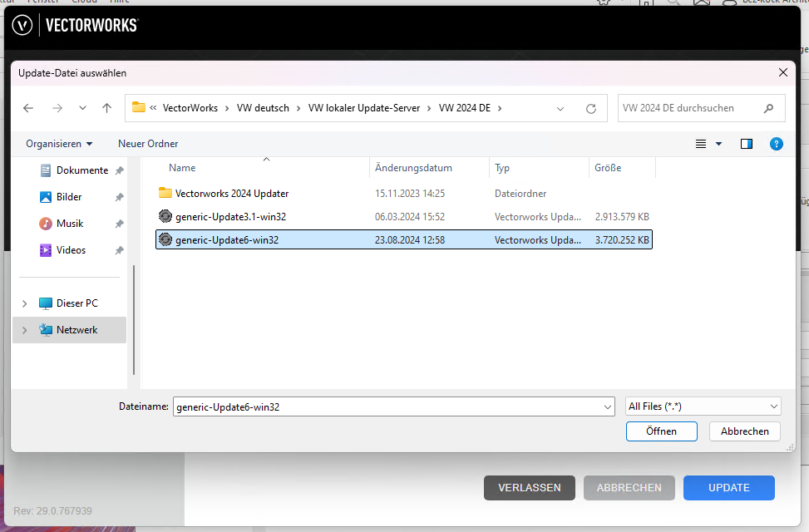
Task: Toggle the preview pane icon
Action: 746,144
